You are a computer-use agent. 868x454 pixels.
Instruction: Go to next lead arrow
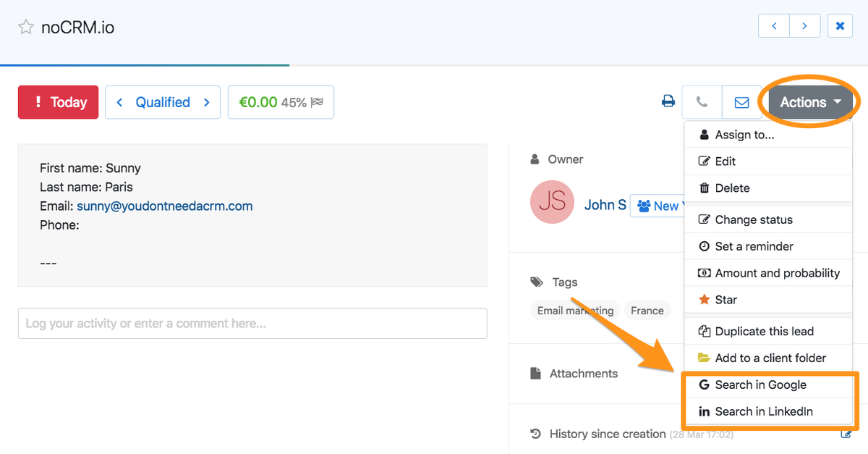point(805,26)
